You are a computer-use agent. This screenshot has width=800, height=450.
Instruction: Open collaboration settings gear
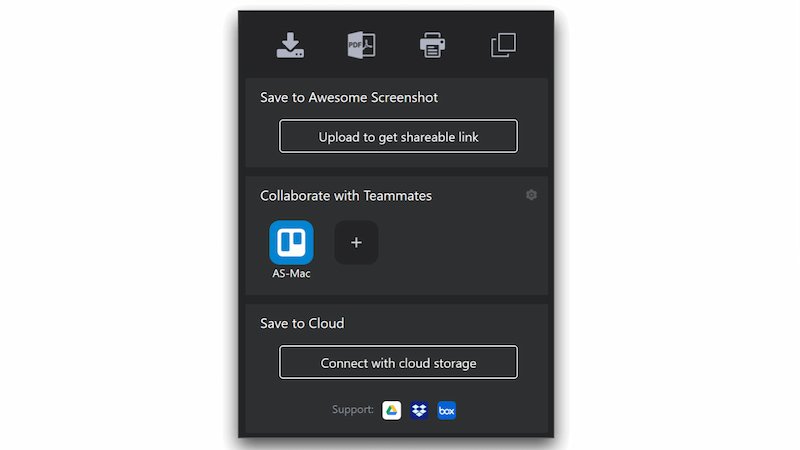point(531,195)
